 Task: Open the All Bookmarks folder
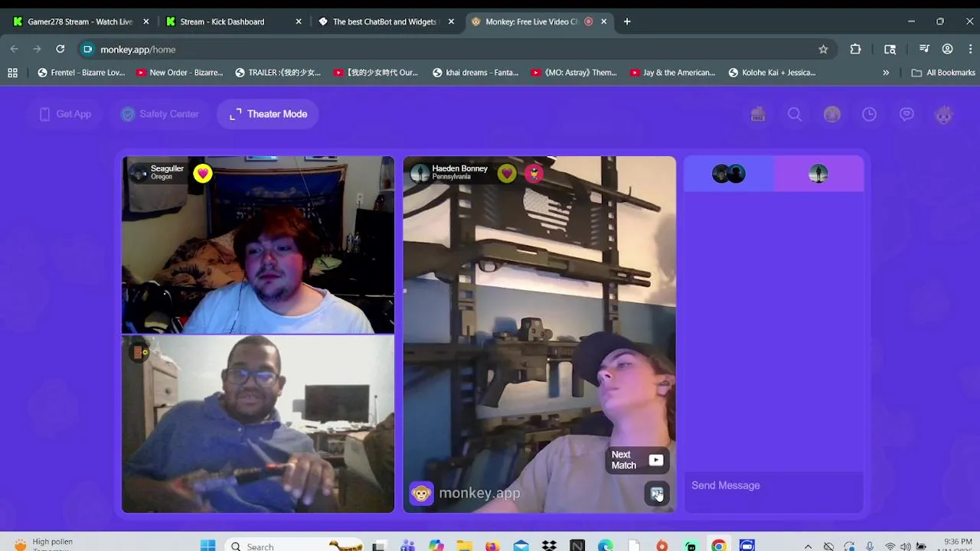[943, 73]
